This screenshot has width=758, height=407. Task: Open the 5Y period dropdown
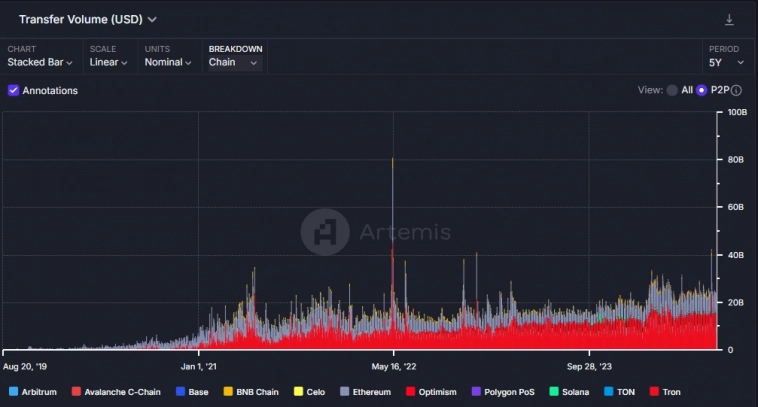(x=726, y=63)
